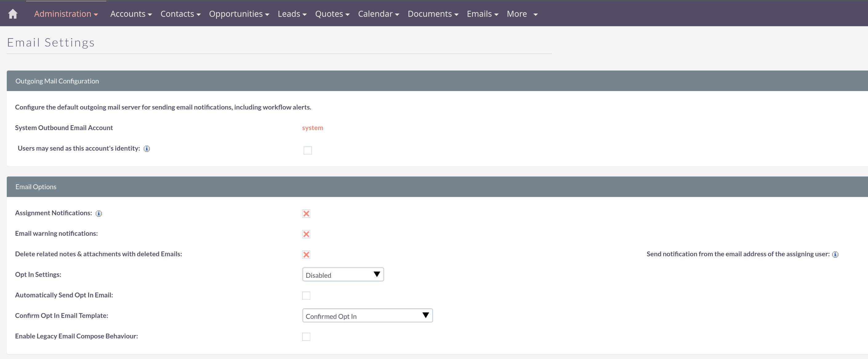Uncheck Email warning notifications checkbox

[306, 234]
